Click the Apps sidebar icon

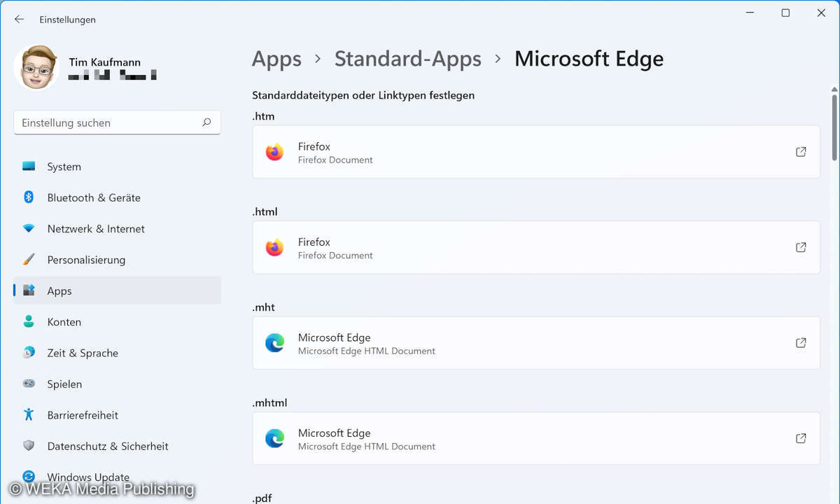pos(29,290)
